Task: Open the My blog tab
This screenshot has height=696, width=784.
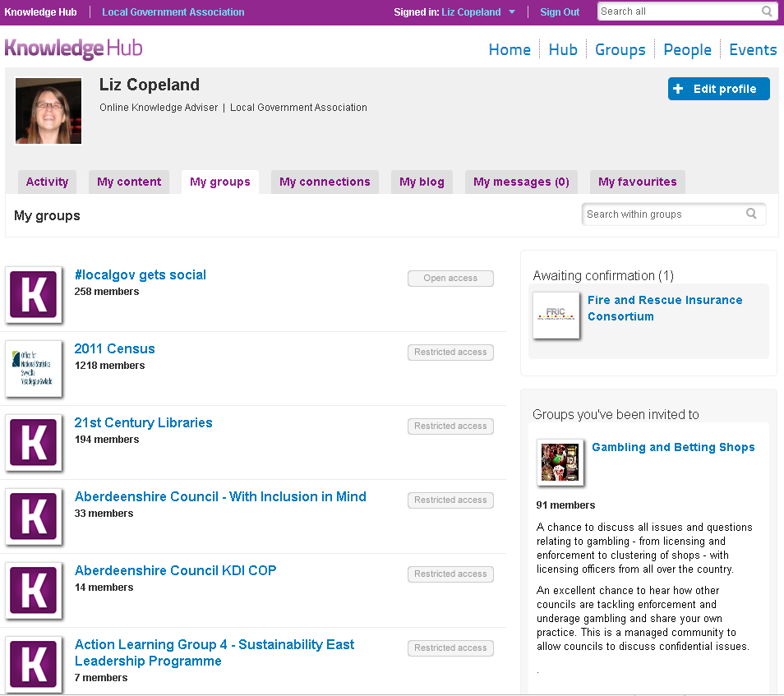Action: tap(422, 182)
